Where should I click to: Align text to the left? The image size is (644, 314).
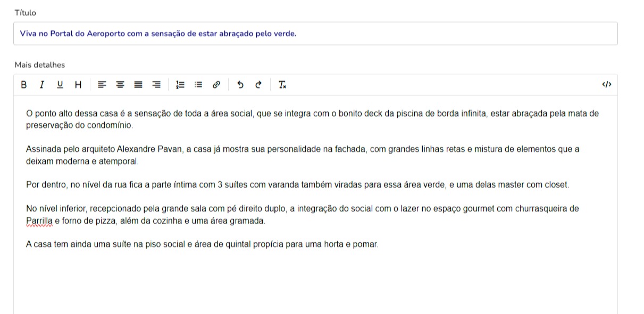(102, 84)
